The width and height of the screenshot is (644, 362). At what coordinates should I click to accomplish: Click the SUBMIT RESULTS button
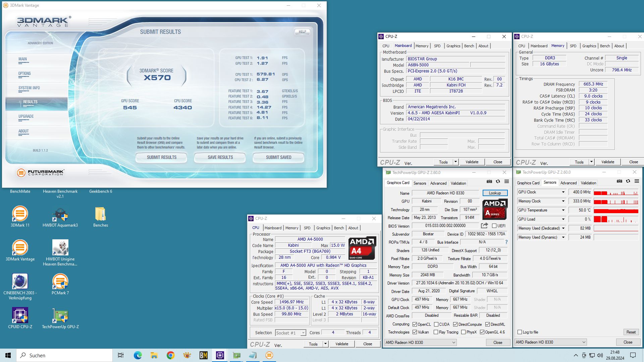coord(161,157)
